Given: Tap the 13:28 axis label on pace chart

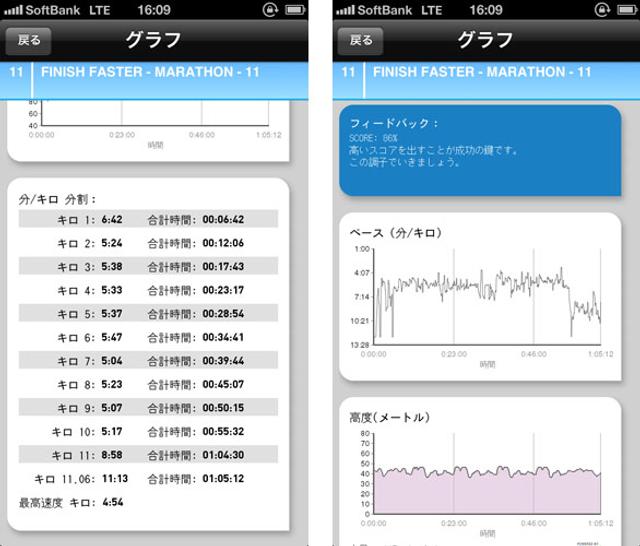Looking at the screenshot, I should coord(360,345).
